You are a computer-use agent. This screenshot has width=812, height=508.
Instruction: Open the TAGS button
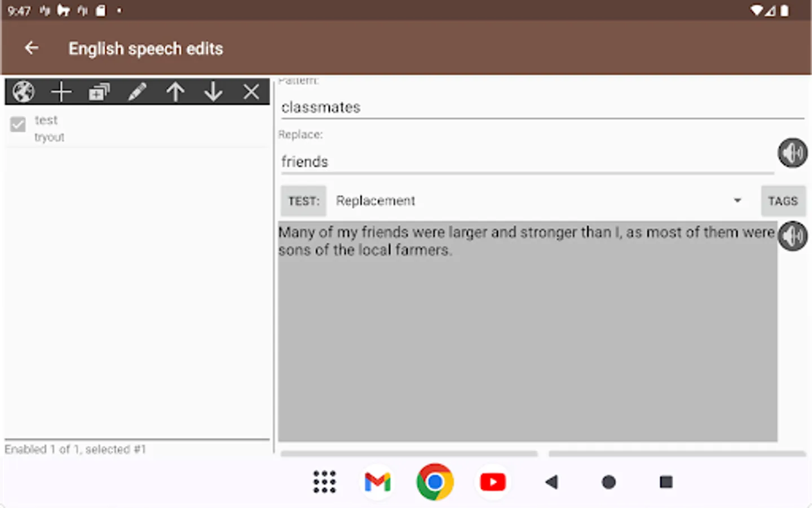(x=783, y=201)
